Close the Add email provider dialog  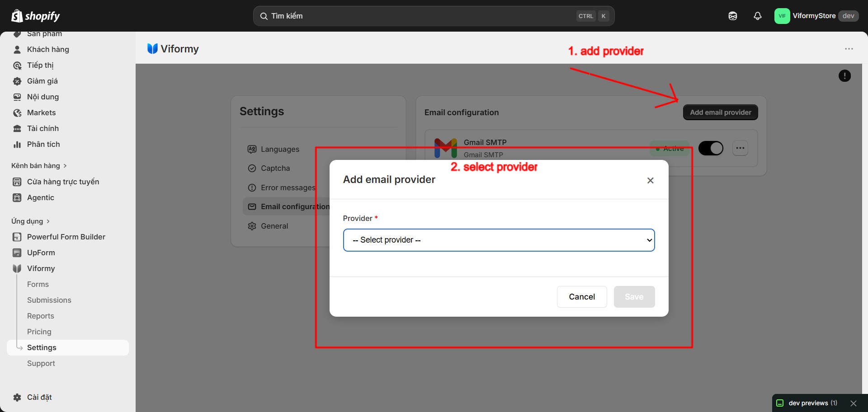coord(650,180)
